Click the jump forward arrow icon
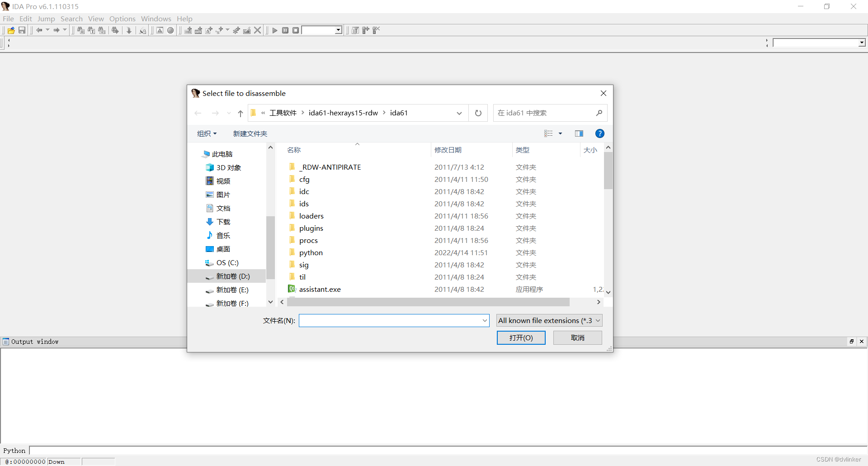Viewport: 868px width, 466px height. pyautogui.click(x=57, y=30)
